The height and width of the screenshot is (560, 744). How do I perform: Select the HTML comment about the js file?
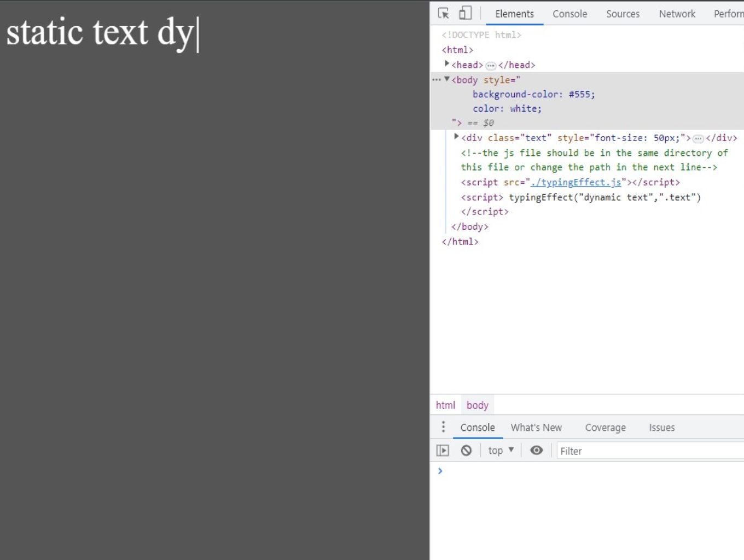pos(594,160)
